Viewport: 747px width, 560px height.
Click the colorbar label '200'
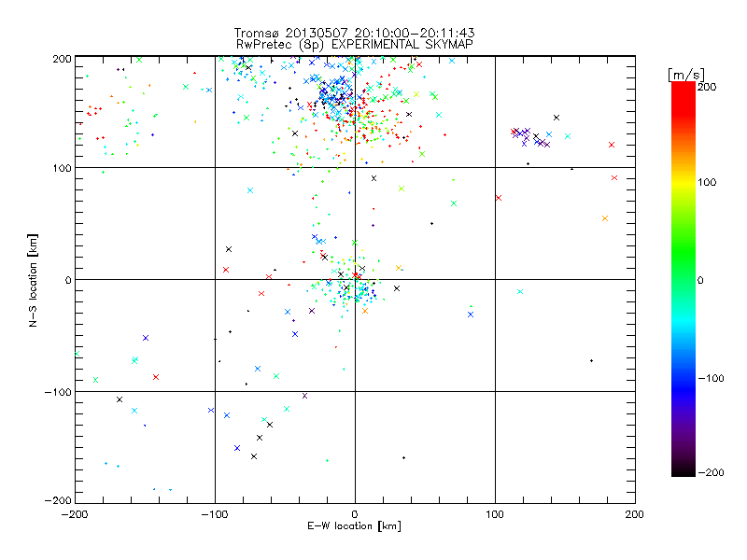[x=707, y=87]
